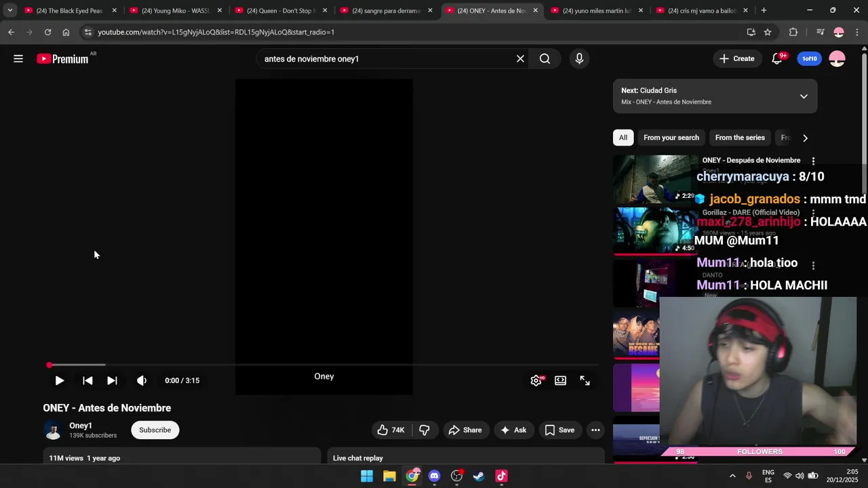Screen dimensions: 868x488
Task: Select From the series chip
Action: (x=740, y=138)
